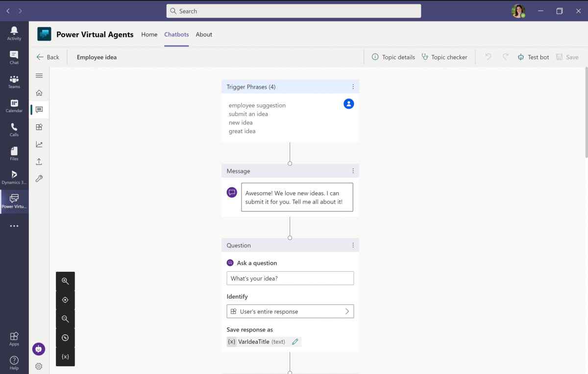Zoom in using the magnifier plus icon
Viewport: 588px width, 374px height.
(65, 281)
